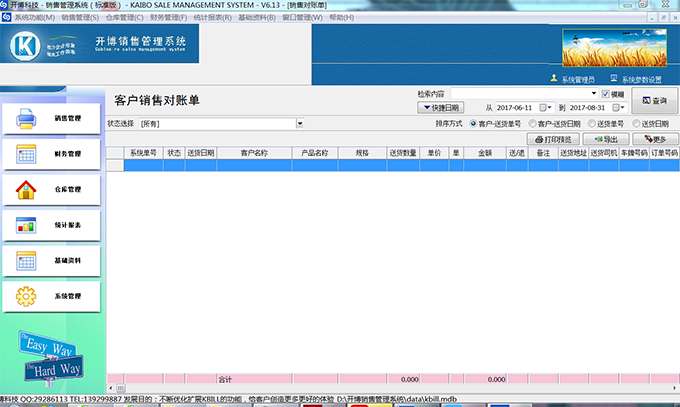Click the 查询 search button
Viewport: 680px width, 407px height.
click(655, 100)
